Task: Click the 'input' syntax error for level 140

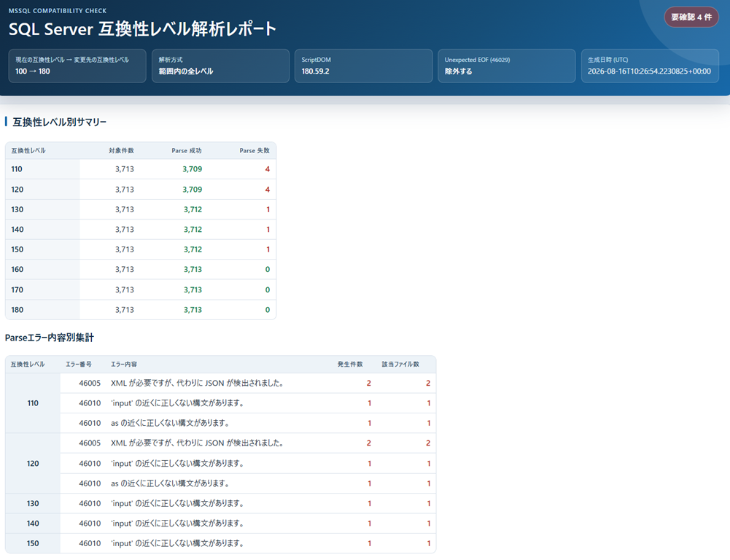Action: pyautogui.click(x=177, y=524)
